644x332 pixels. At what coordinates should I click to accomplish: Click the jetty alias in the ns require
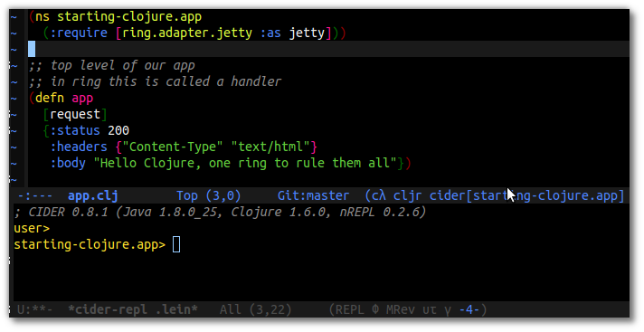(x=307, y=33)
